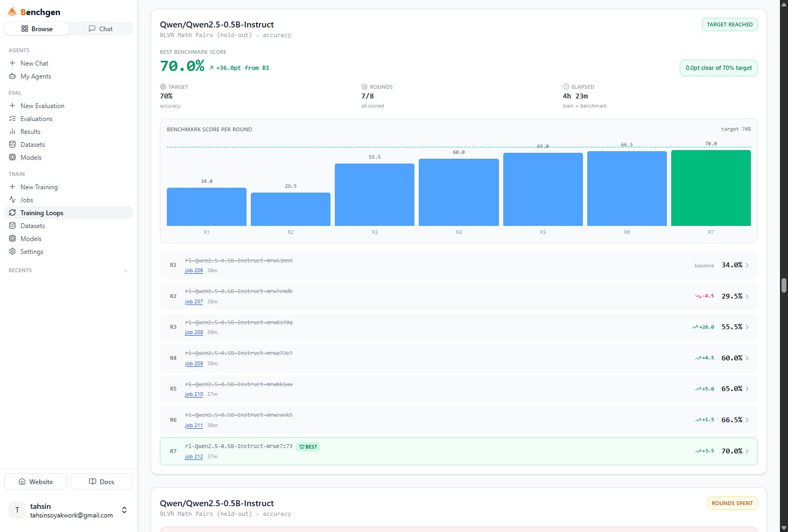
Task: Click the R2 bar in chart
Action: (291, 209)
